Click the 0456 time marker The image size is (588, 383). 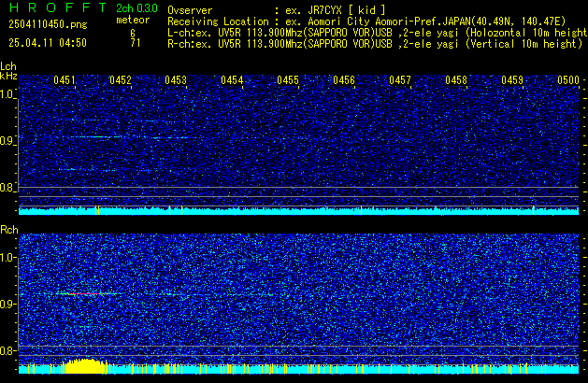(344, 80)
